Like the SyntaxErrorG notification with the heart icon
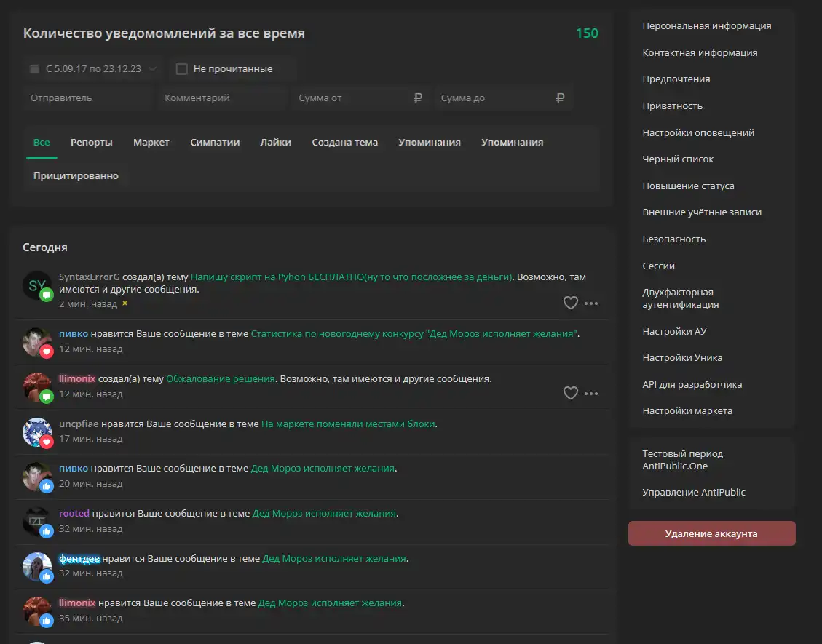The image size is (822, 644). tap(570, 303)
